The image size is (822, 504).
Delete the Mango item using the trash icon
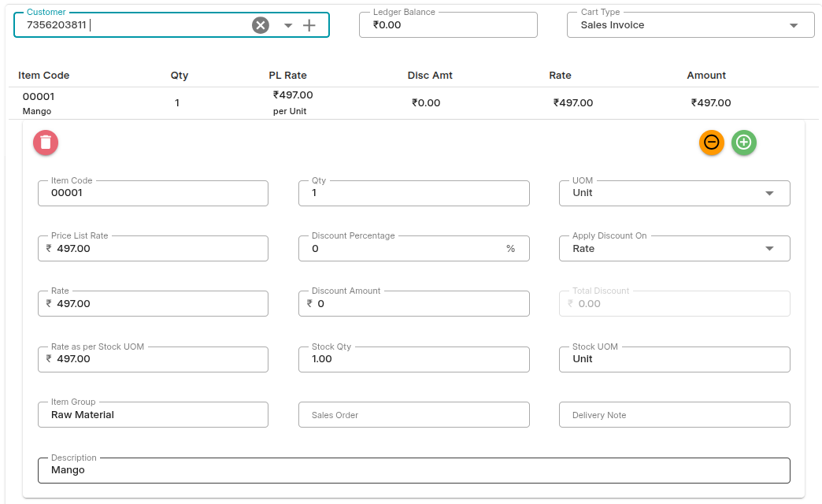[x=46, y=143]
